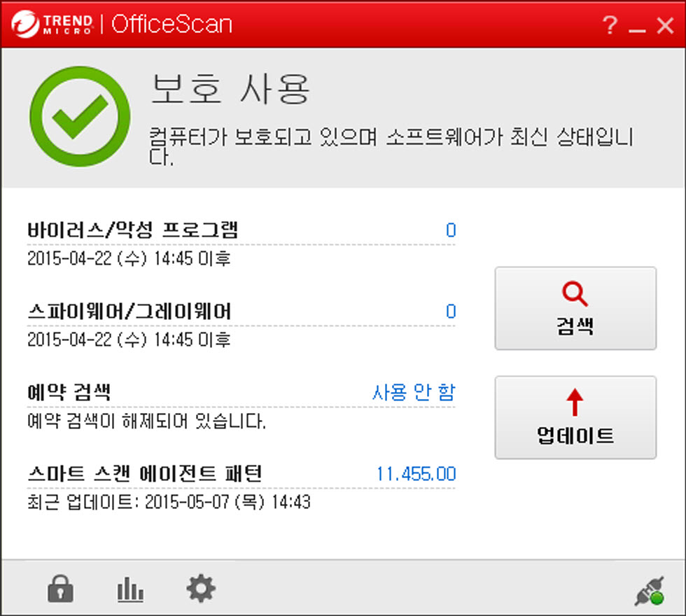Click the 예약 검색이 해제되어 있습니다 message
This screenshot has width=686, height=616.
click(x=146, y=421)
